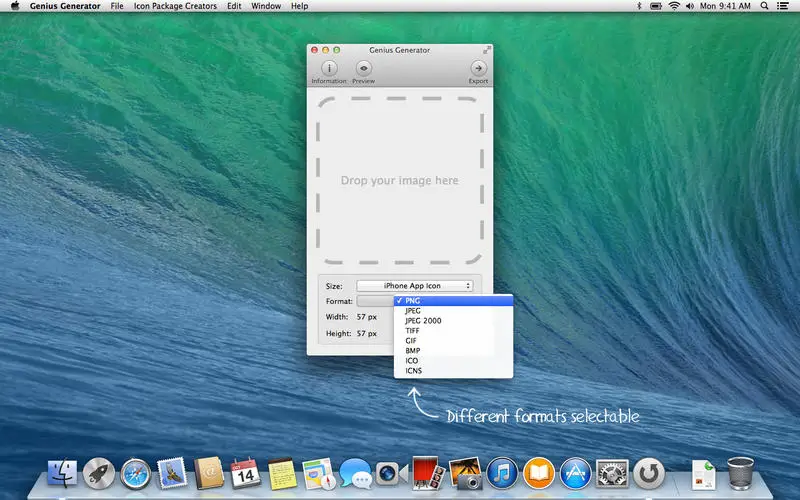Image resolution: width=800 pixels, height=500 pixels.
Task: Open the Apple menu
Action: coord(15,6)
